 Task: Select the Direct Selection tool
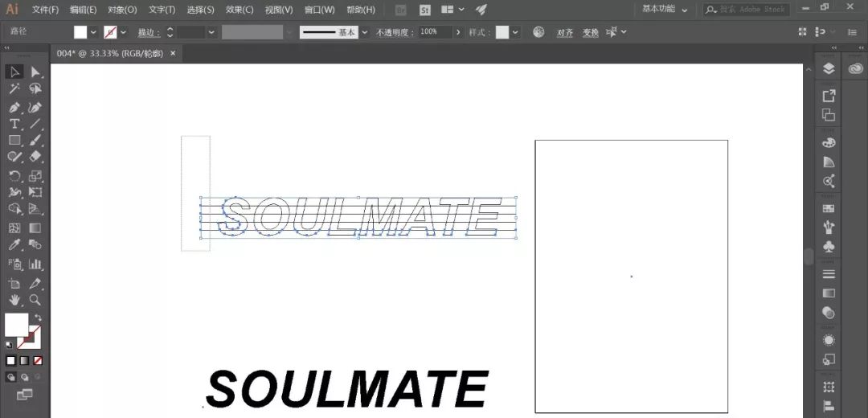35,72
